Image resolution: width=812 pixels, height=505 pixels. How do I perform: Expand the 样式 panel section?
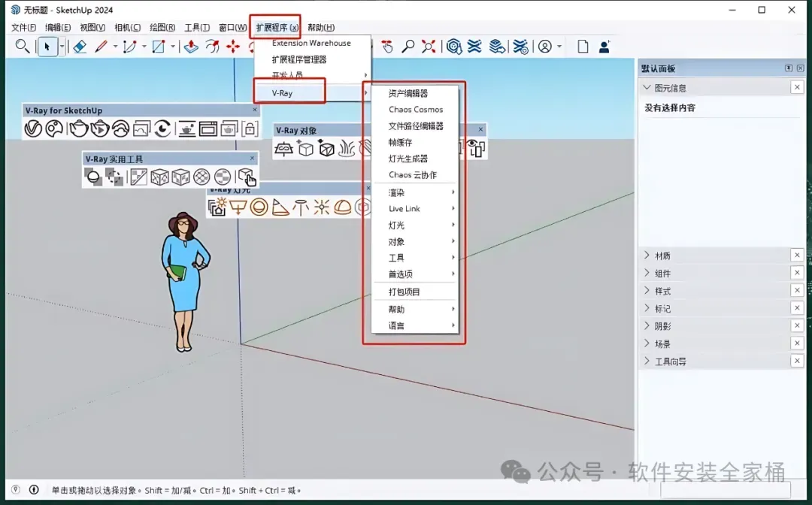tap(647, 290)
